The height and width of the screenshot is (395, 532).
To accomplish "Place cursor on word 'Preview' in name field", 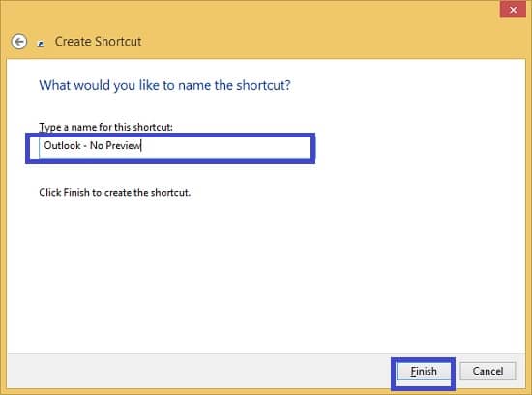I will click(x=123, y=146).
